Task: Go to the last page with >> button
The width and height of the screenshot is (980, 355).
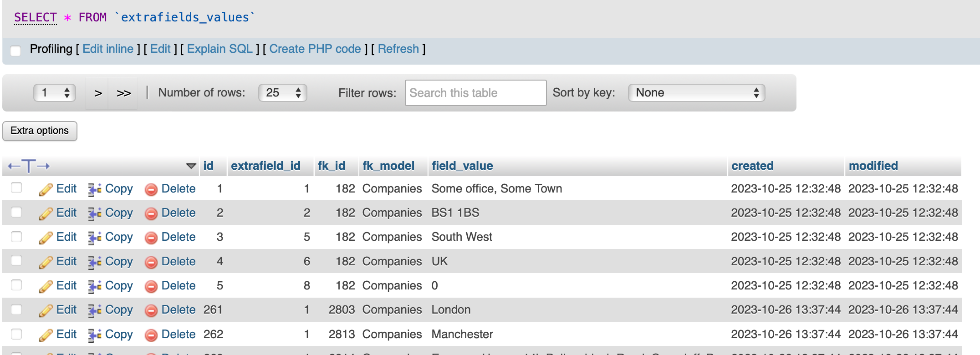Action: (123, 93)
